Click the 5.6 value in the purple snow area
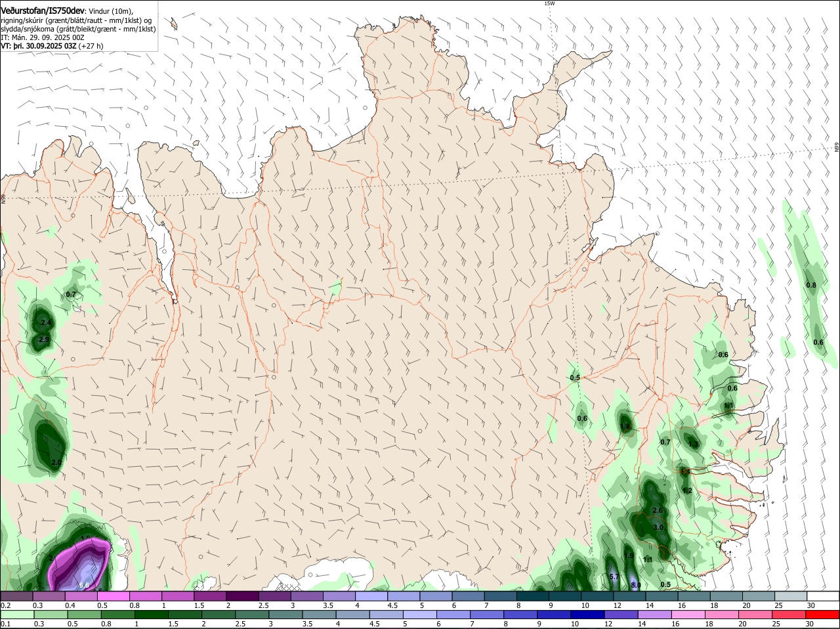Viewport: 840px width, 629px height. (84, 585)
